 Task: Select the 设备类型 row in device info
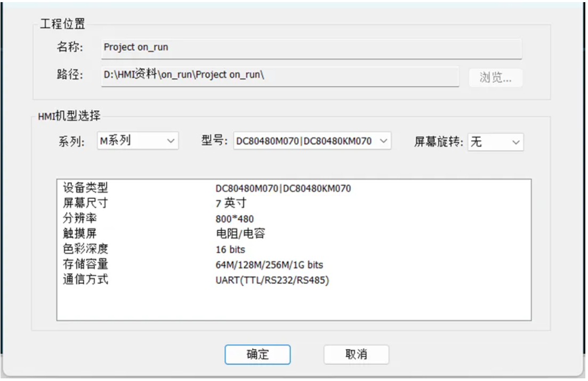point(294,188)
